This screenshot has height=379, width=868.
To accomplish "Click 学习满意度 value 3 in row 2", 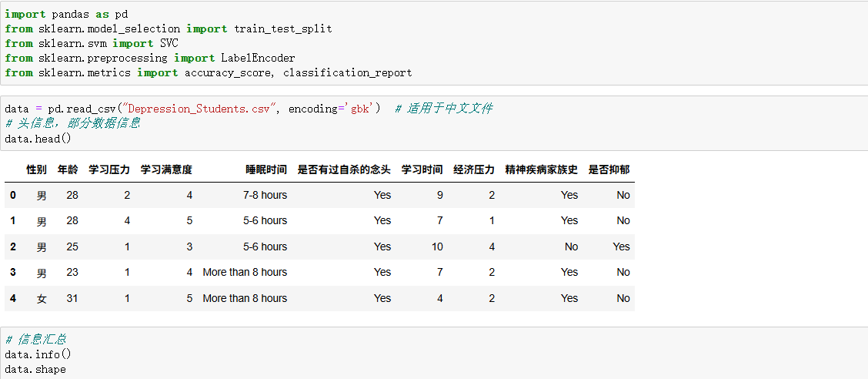I will coord(189,247).
